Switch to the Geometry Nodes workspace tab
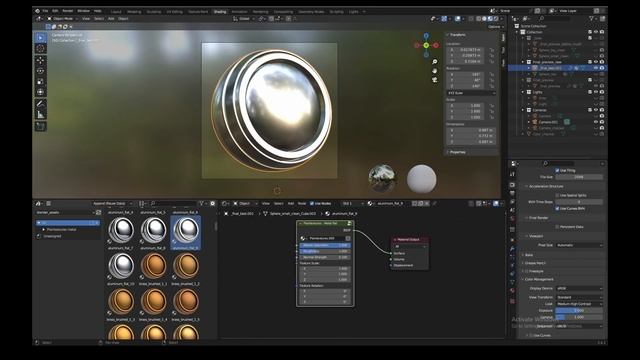640x360 pixels. (x=311, y=12)
